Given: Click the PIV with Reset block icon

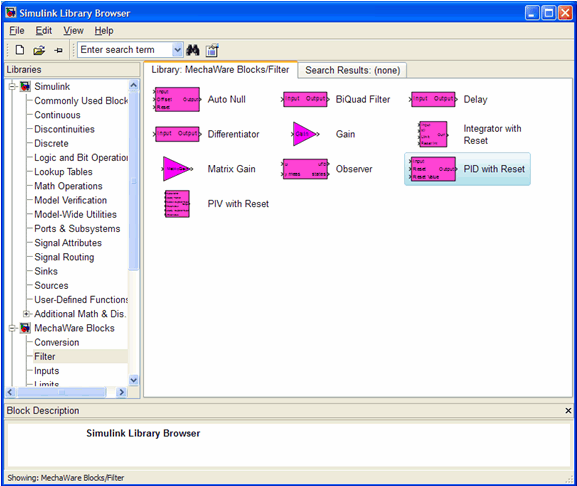Looking at the screenshot, I should [177, 204].
